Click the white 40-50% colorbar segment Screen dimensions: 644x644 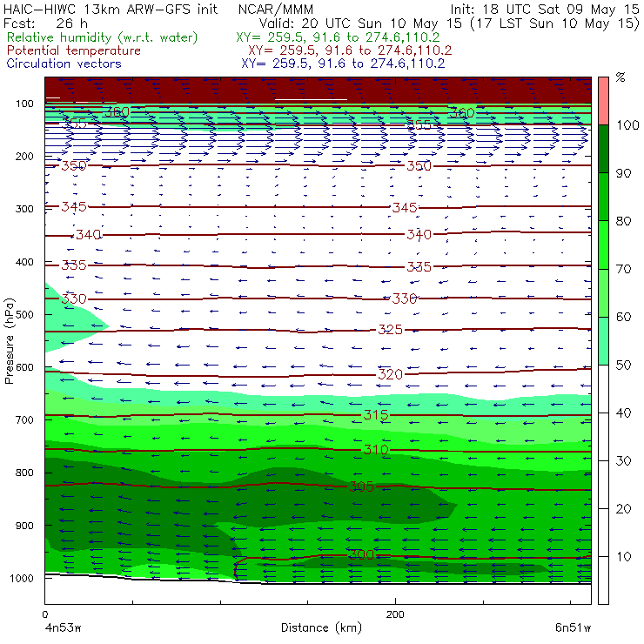603,388
